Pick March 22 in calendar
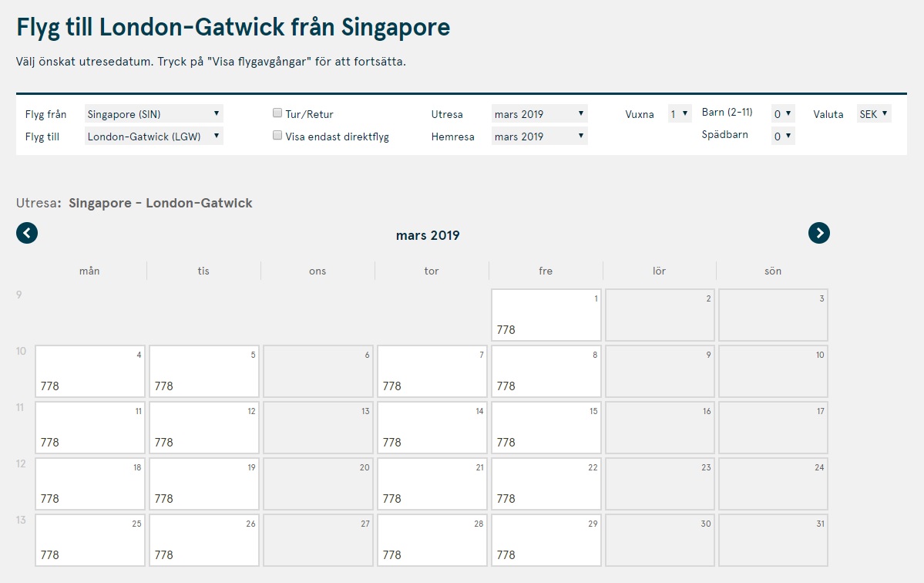924x583 pixels. tap(546, 484)
